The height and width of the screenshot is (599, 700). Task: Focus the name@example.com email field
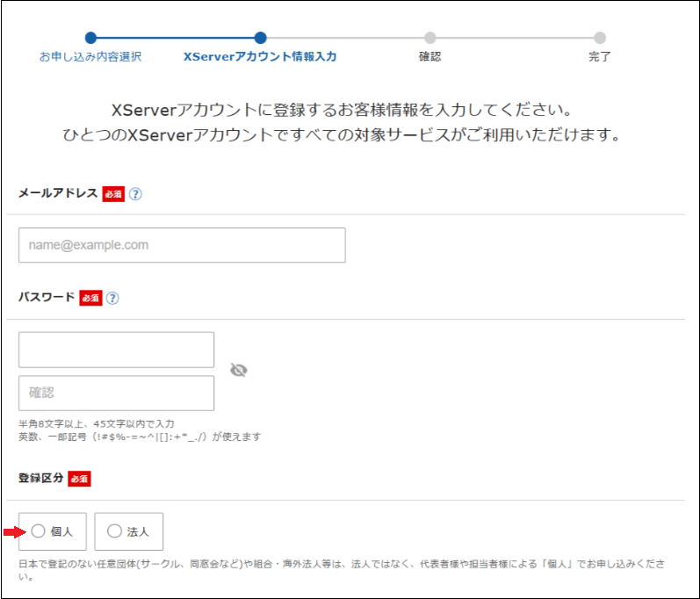pos(182,245)
